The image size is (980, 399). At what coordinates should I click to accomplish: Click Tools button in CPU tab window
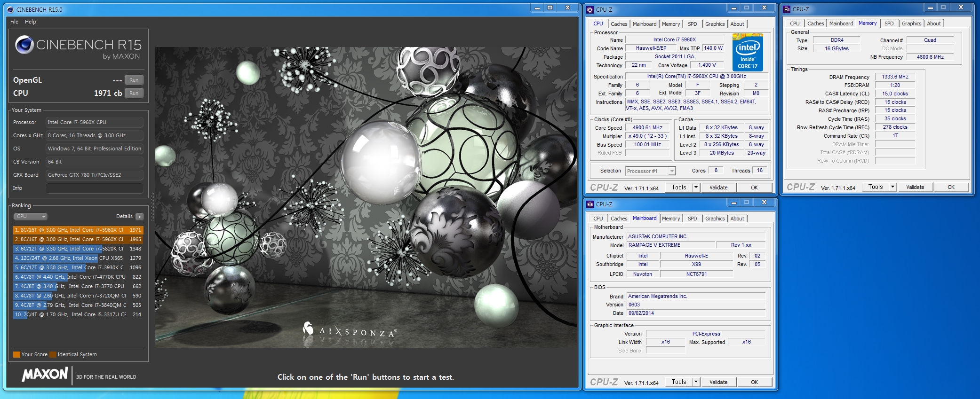[x=679, y=187]
